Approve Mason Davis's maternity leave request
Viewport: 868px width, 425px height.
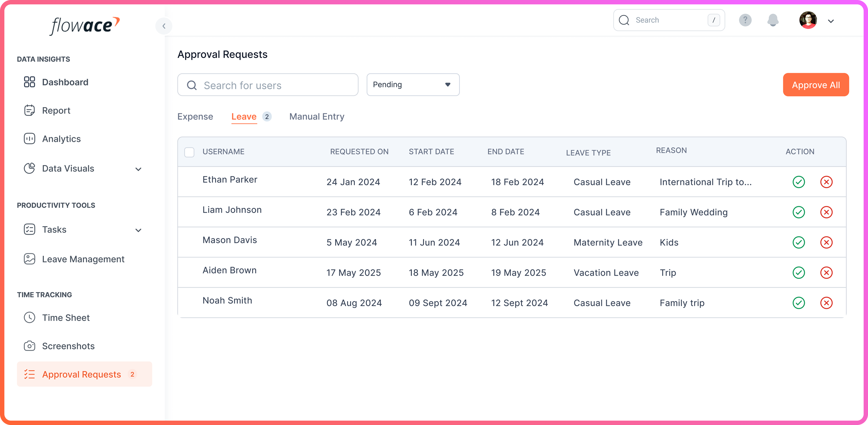799,243
